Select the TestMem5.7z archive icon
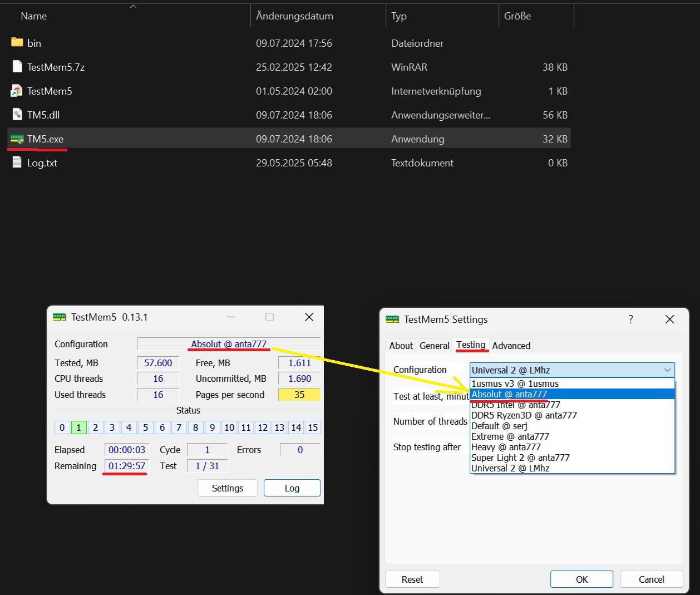Image resolution: width=700 pixels, height=595 pixels. (17, 67)
